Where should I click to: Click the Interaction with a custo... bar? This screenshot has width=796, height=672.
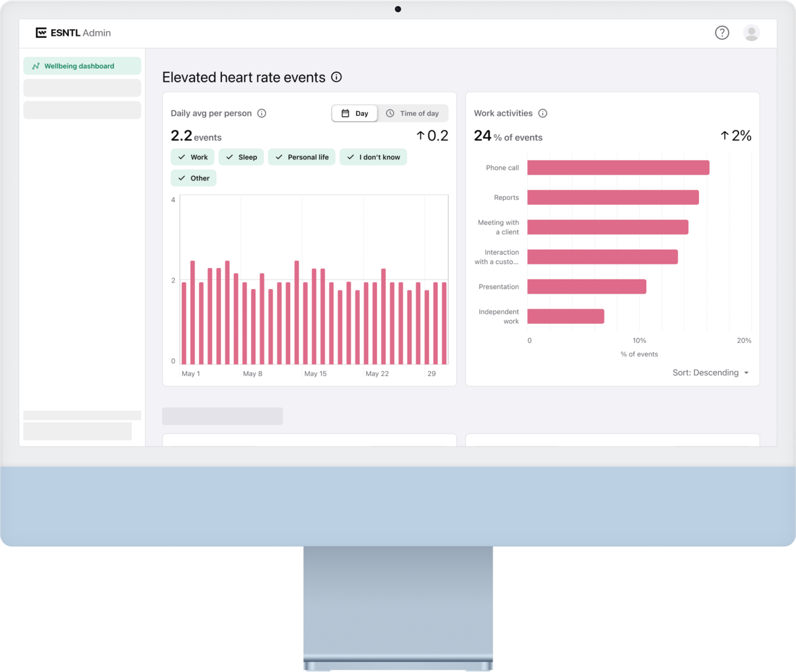pyautogui.click(x=602, y=257)
